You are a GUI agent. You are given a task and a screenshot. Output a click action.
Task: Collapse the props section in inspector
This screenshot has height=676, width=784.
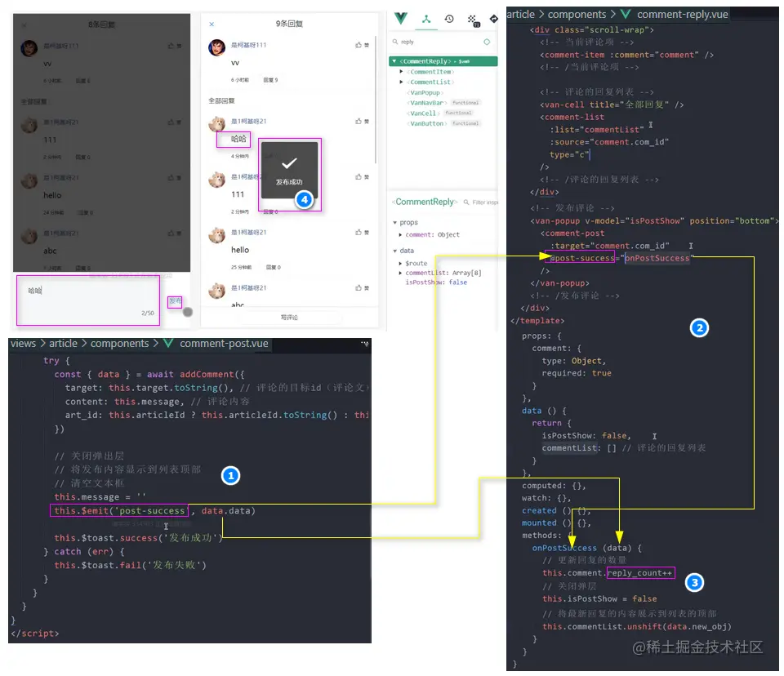395,223
